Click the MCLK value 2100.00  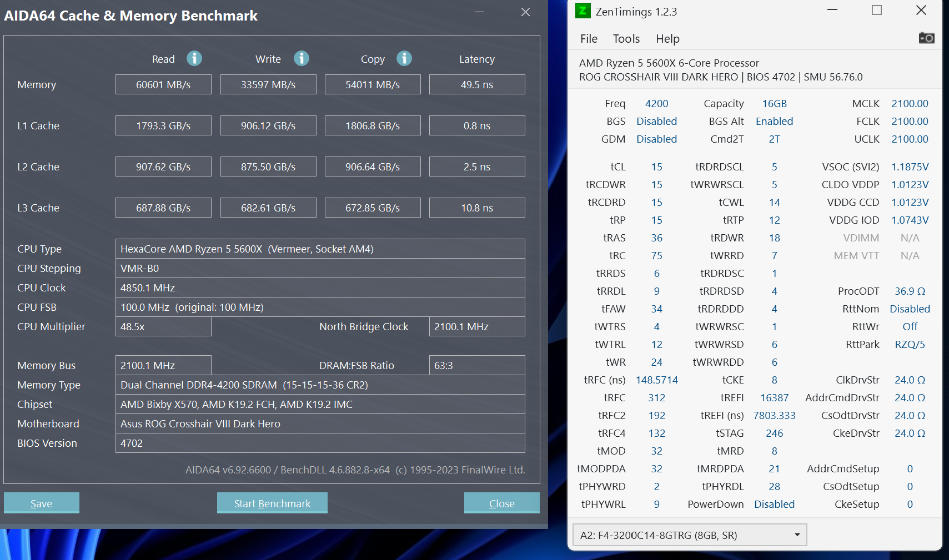pos(910,104)
